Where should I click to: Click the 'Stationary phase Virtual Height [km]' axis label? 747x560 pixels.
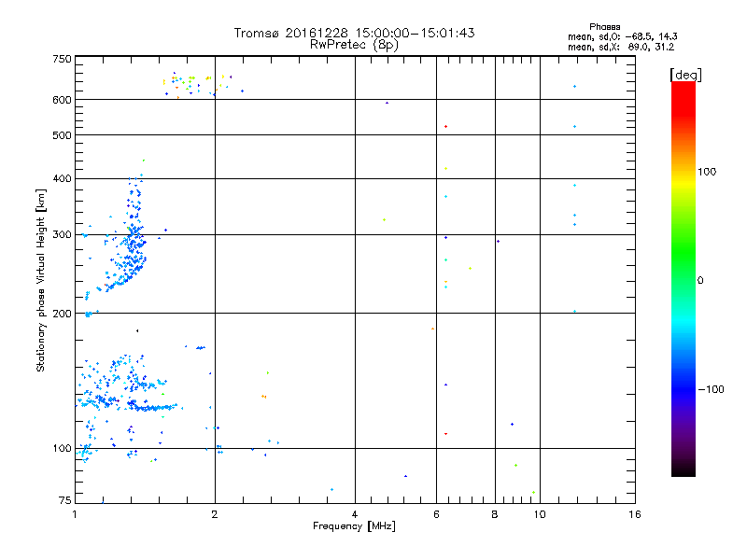pos(41,280)
